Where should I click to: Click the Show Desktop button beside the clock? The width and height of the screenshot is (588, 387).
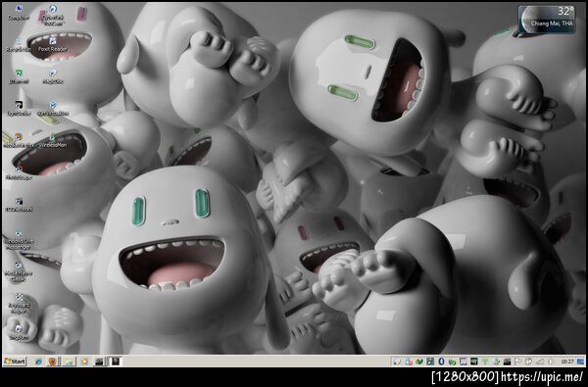tap(580, 362)
